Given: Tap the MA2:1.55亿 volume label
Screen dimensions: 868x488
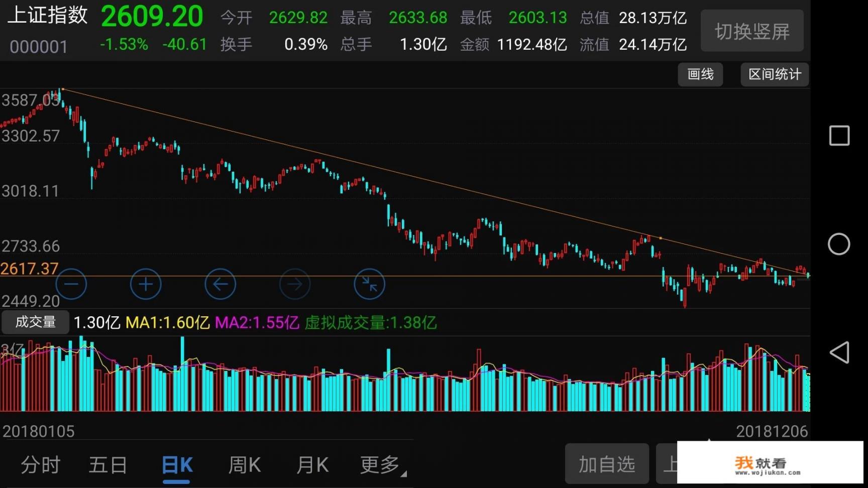Looking at the screenshot, I should click(257, 322).
